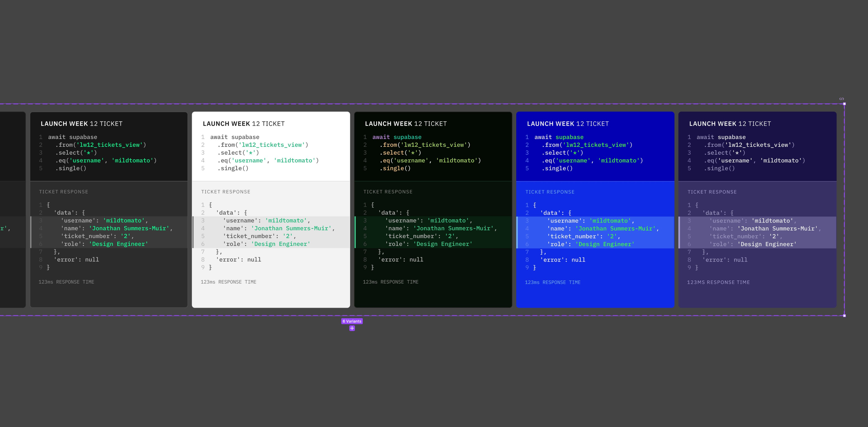Click the bottom-right corner selection handle
Image resolution: width=868 pixels, height=427 pixels.
click(844, 316)
